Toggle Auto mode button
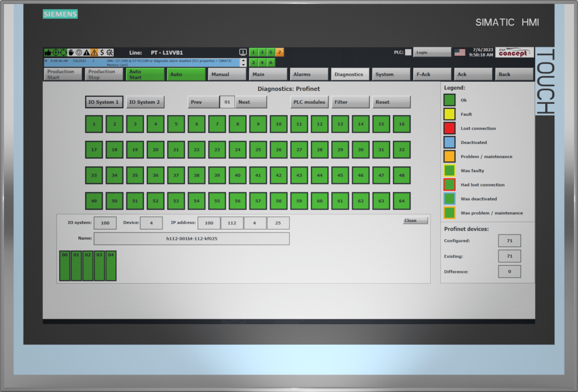 (186, 74)
